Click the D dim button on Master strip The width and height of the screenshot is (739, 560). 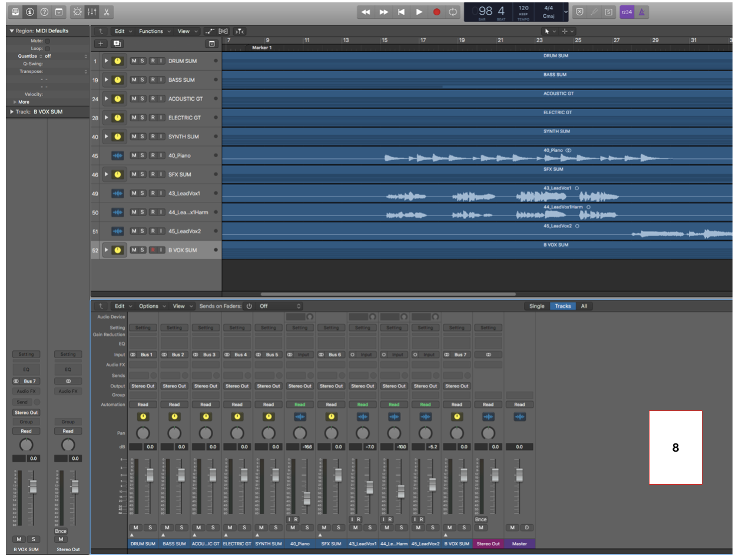pyautogui.click(x=528, y=528)
